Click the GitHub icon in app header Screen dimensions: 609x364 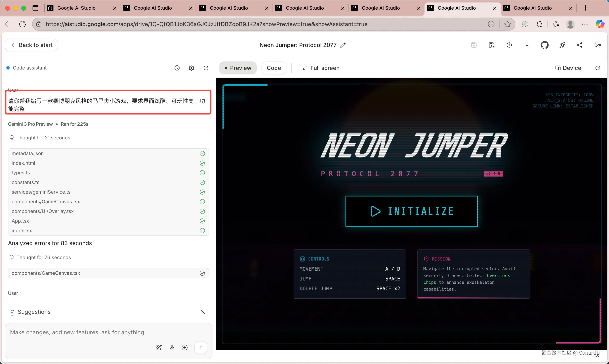click(544, 45)
